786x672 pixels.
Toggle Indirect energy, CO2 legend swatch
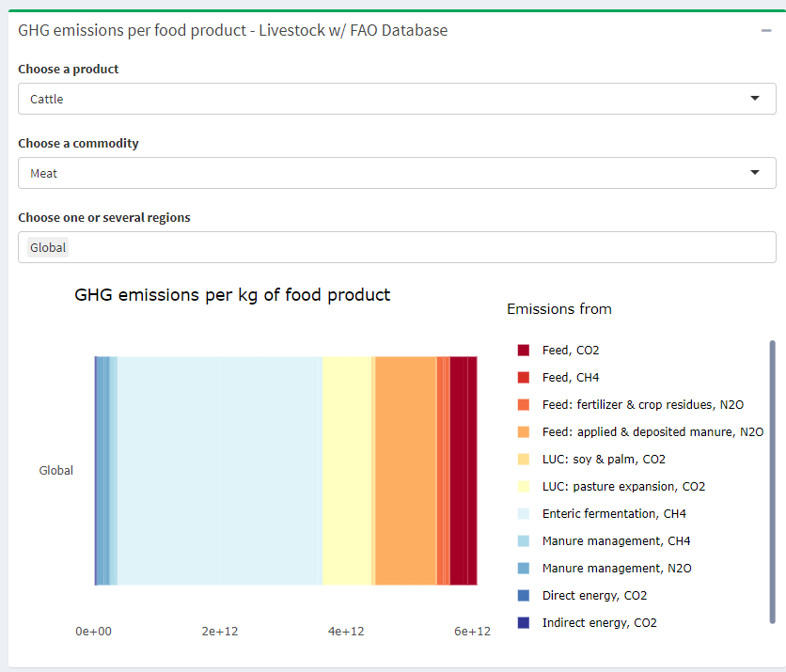pos(524,623)
